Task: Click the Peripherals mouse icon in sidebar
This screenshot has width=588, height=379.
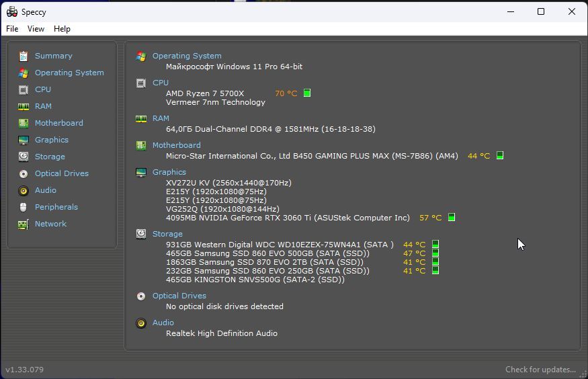Action: 24,207
